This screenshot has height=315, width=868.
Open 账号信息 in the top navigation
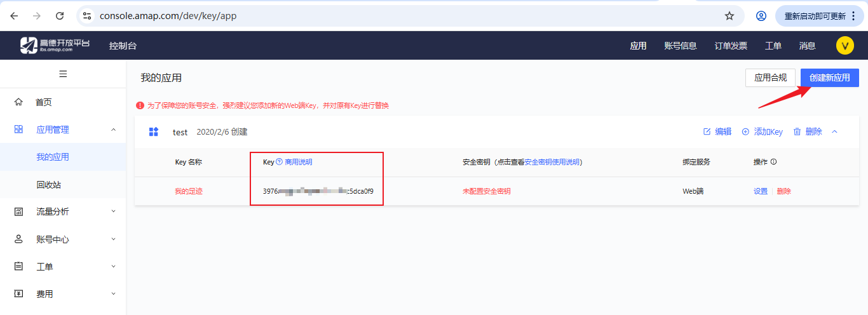tap(681, 46)
